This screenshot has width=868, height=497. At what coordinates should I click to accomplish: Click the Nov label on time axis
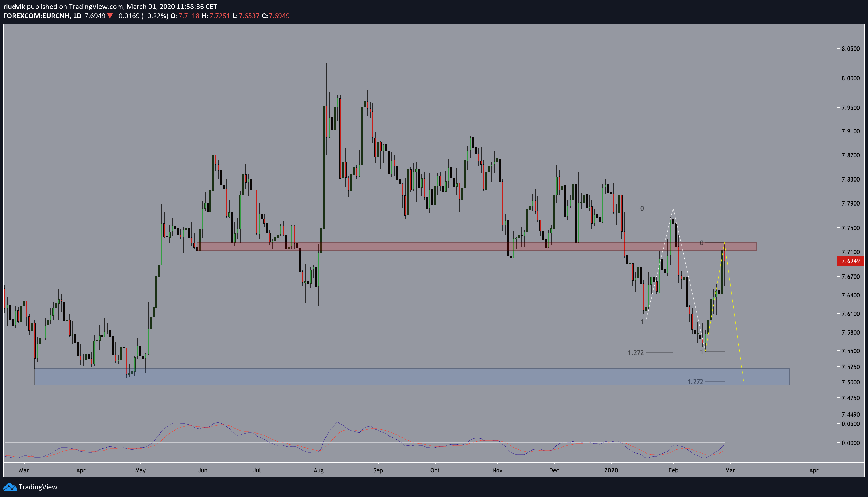497,470
